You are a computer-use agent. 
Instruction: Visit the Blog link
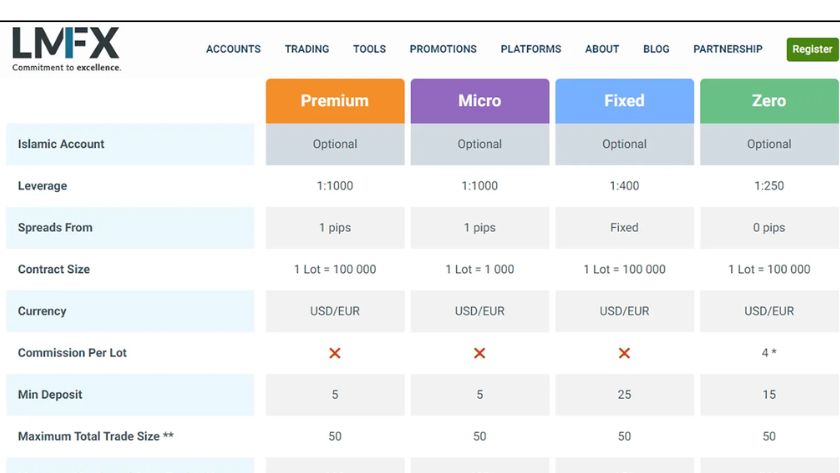coord(656,49)
